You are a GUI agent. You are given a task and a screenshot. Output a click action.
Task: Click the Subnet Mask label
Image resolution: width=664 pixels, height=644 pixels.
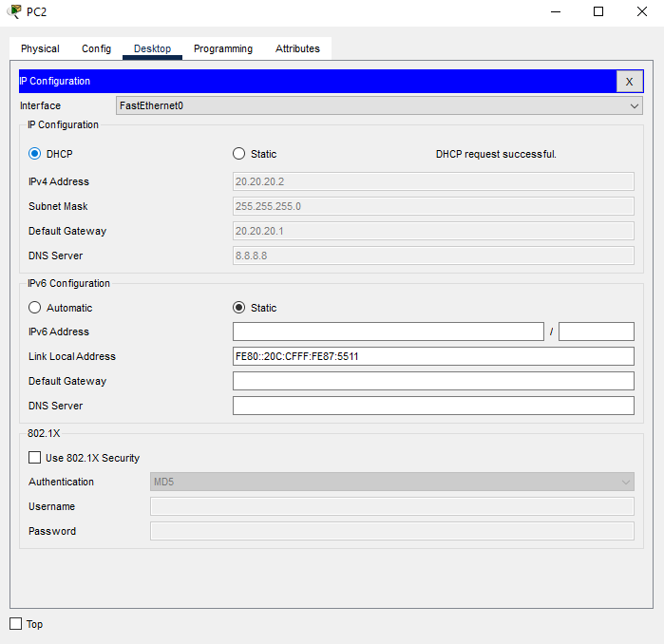58,206
